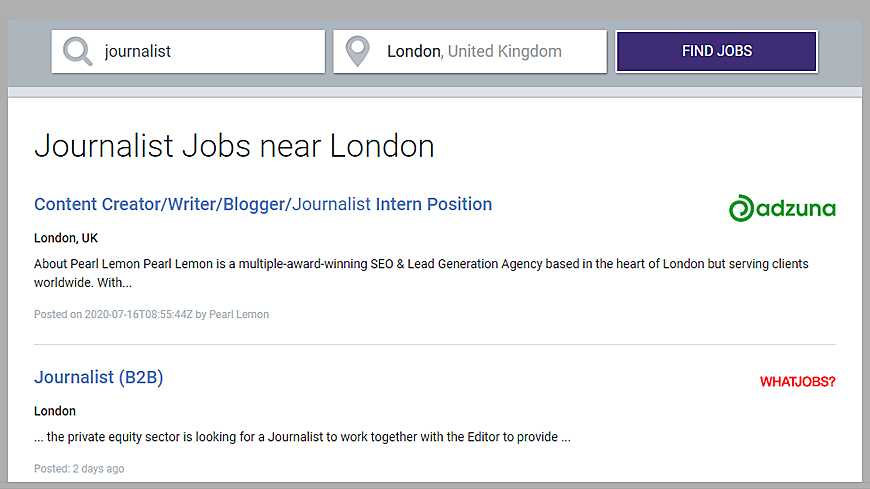Click the "London" location under Journalist (B2B)
The image size is (870, 489).
click(55, 411)
